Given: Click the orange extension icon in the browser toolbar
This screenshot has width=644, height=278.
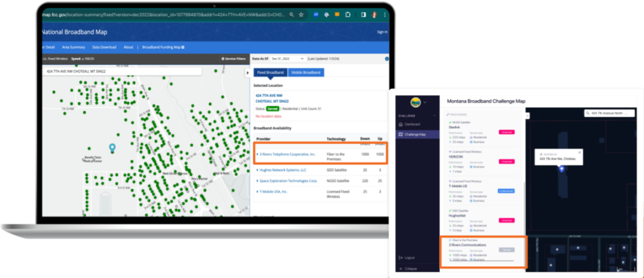Looking at the screenshot, I should 337,14.
